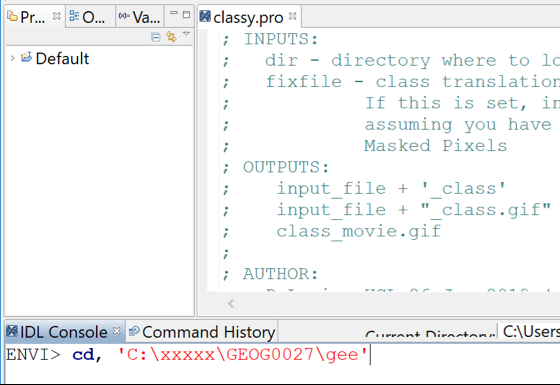Close the Project Explorer tab
Viewport: 560px width, 385px height.
56,16
